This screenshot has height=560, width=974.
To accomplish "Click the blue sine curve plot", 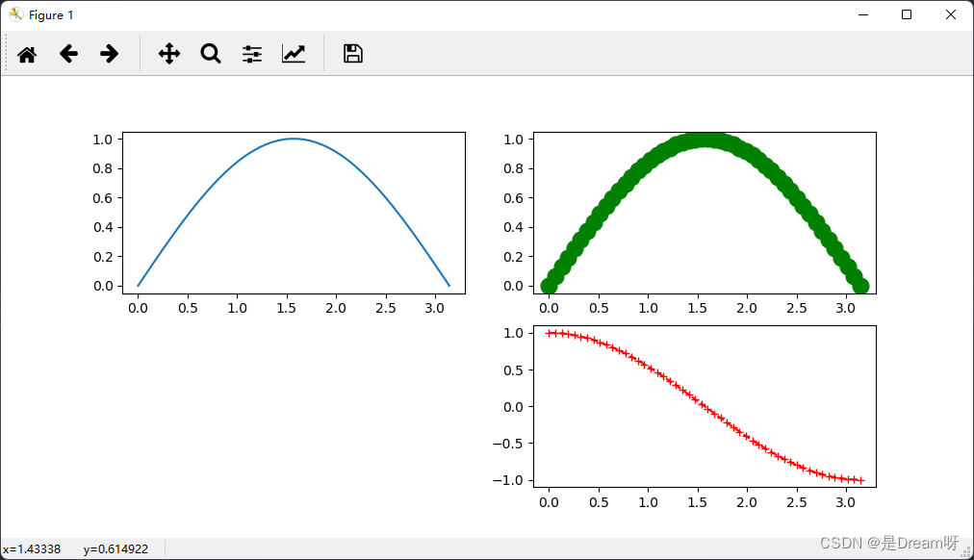I will [x=294, y=213].
